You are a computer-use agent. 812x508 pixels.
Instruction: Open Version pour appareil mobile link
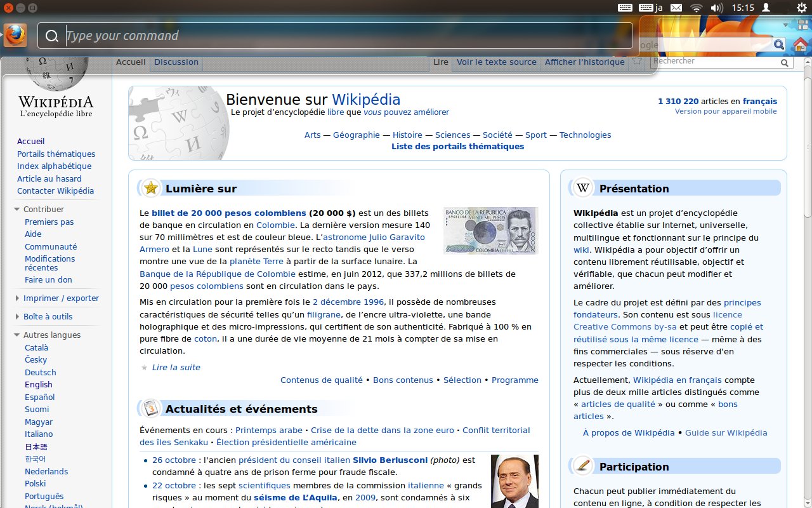[x=726, y=111]
